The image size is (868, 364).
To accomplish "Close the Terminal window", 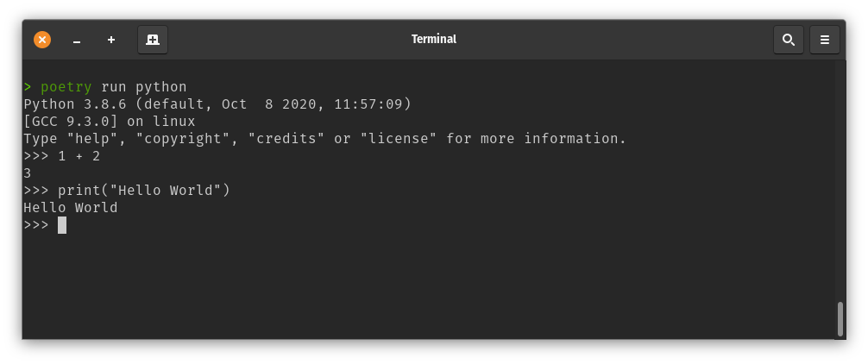I will point(42,40).
